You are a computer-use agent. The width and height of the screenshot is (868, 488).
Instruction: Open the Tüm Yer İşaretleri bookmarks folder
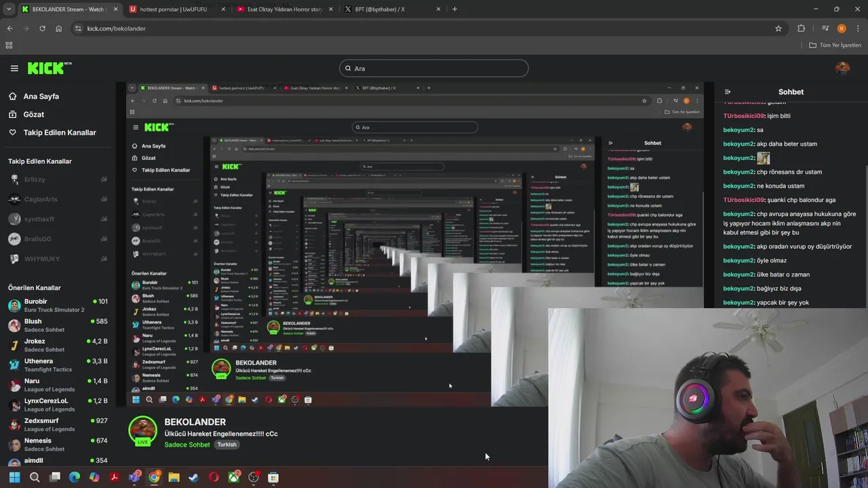[835, 45]
